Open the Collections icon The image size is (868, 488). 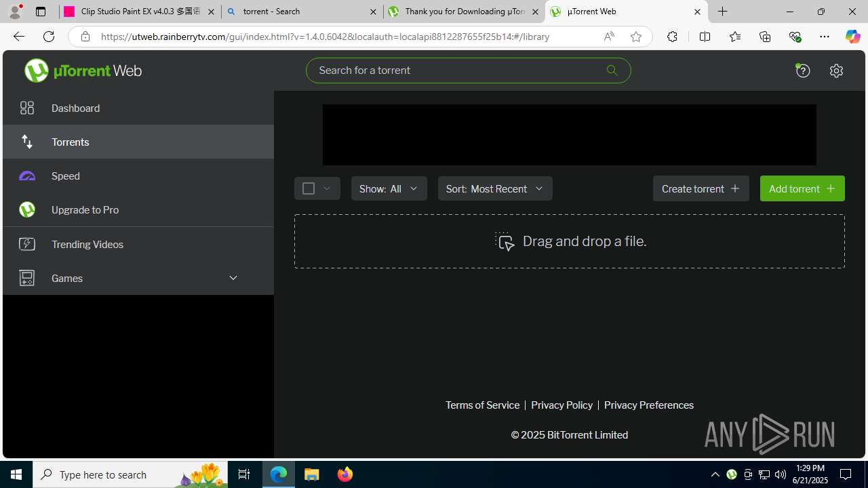(x=765, y=37)
